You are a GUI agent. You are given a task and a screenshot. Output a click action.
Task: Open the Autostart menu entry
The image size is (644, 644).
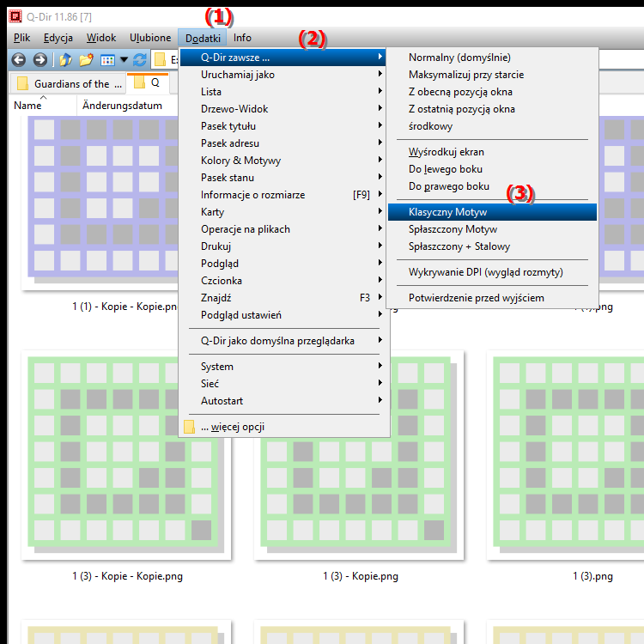[283, 401]
